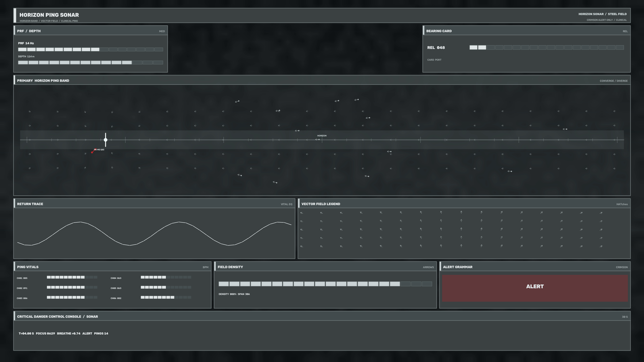Click the CONVERGE / DIVERGE label
Image resolution: width=644 pixels, height=362 pixels.
(613, 81)
